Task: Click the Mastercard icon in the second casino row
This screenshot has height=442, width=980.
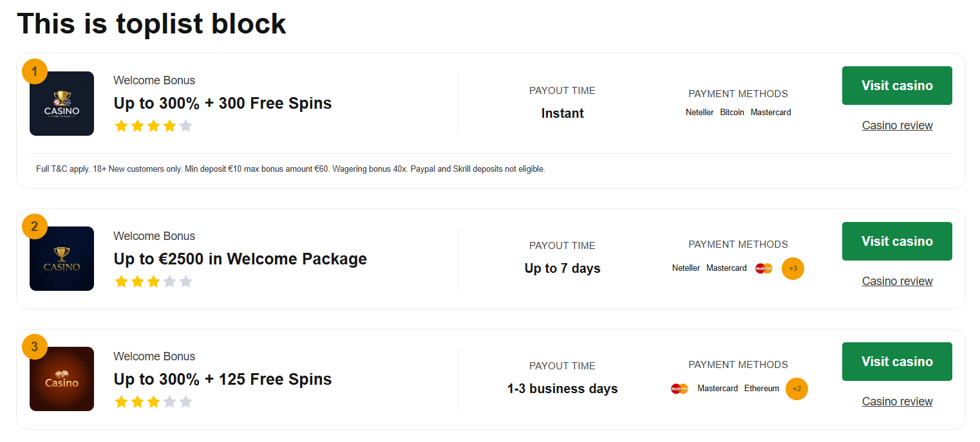Action: pos(764,268)
